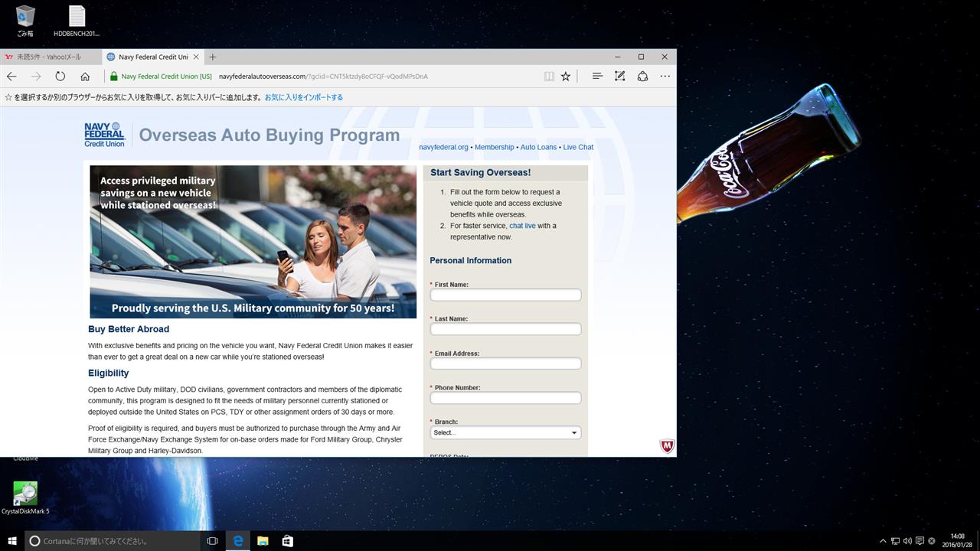
Task: Click the Phone Number input field
Action: 505,398
